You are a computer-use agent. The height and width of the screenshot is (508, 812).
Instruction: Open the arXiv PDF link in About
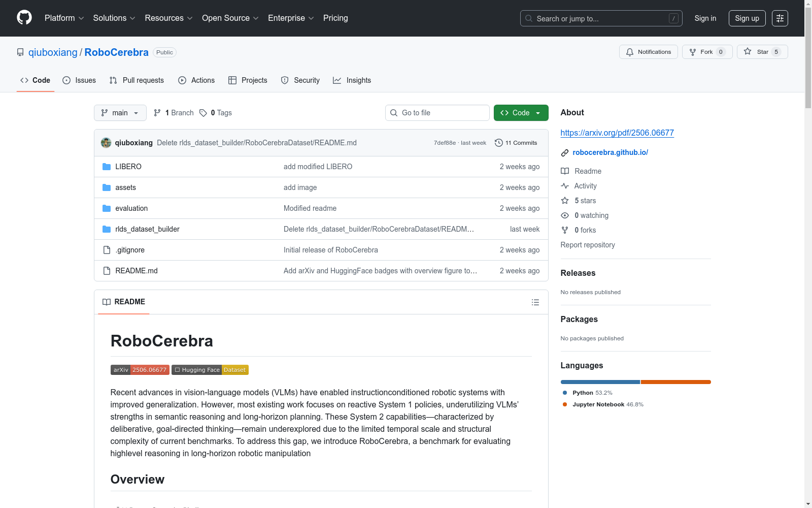click(617, 133)
